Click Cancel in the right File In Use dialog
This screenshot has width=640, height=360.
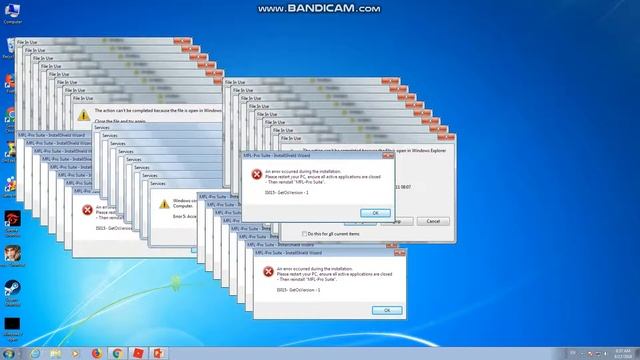433,221
